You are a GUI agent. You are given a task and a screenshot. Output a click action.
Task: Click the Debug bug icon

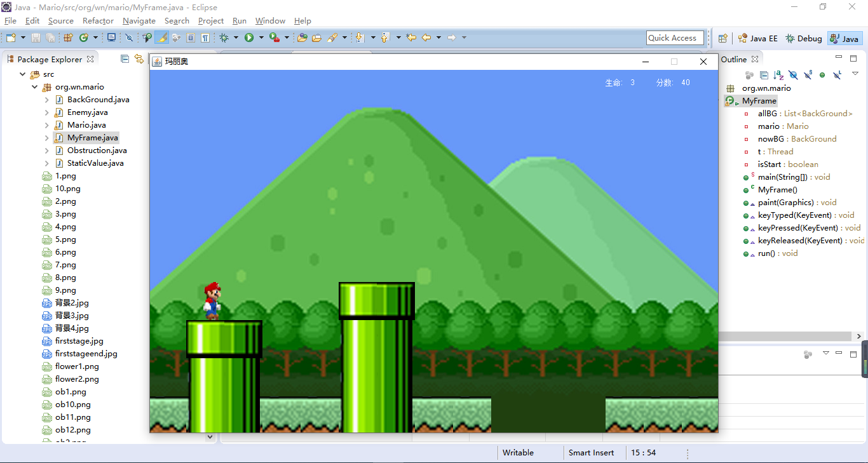[224, 38]
